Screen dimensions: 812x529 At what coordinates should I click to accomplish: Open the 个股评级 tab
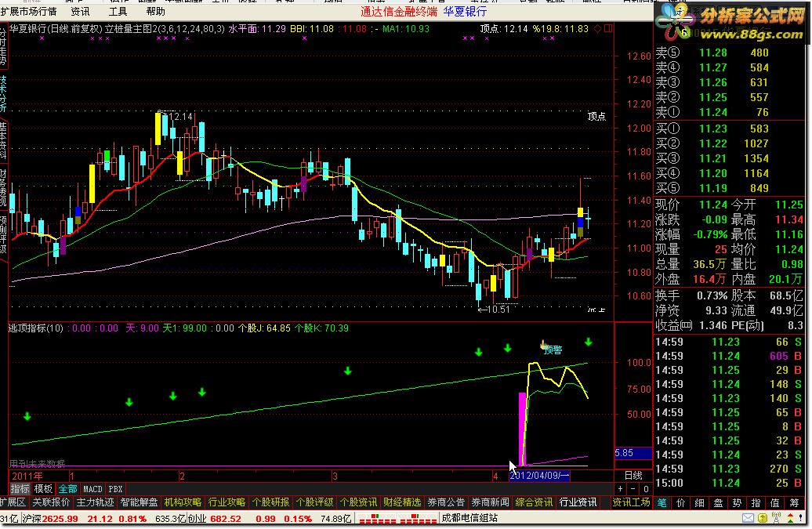tap(315, 502)
